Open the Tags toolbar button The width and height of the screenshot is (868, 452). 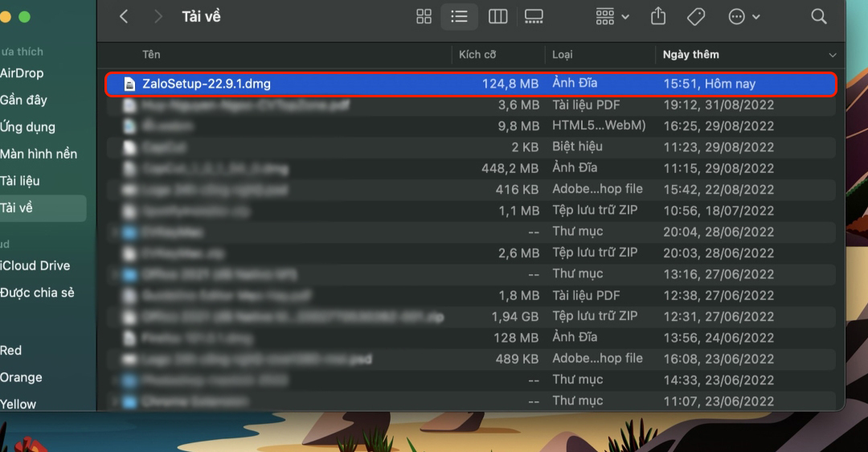pos(696,17)
